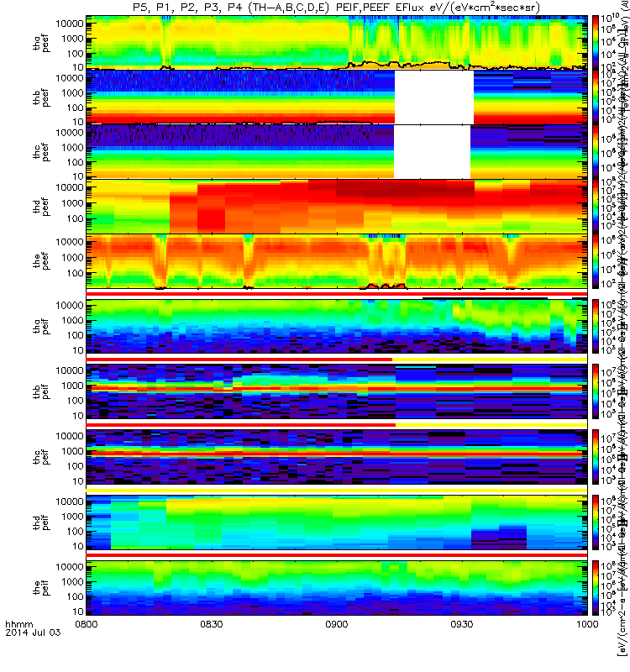Viewport: 630px width, 672px height.
Task: Click the white data gap in thb peef panel
Action: pos(434,97)
